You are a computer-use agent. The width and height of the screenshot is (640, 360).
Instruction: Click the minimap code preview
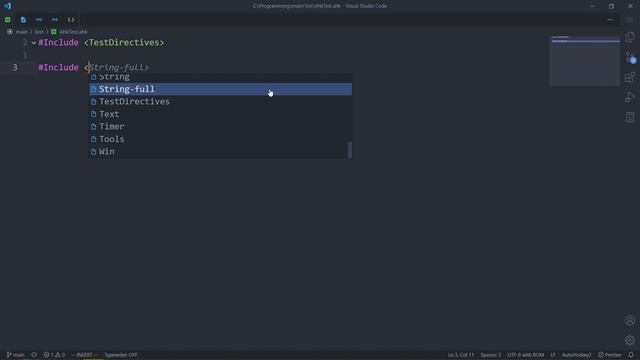click(584, 61)
